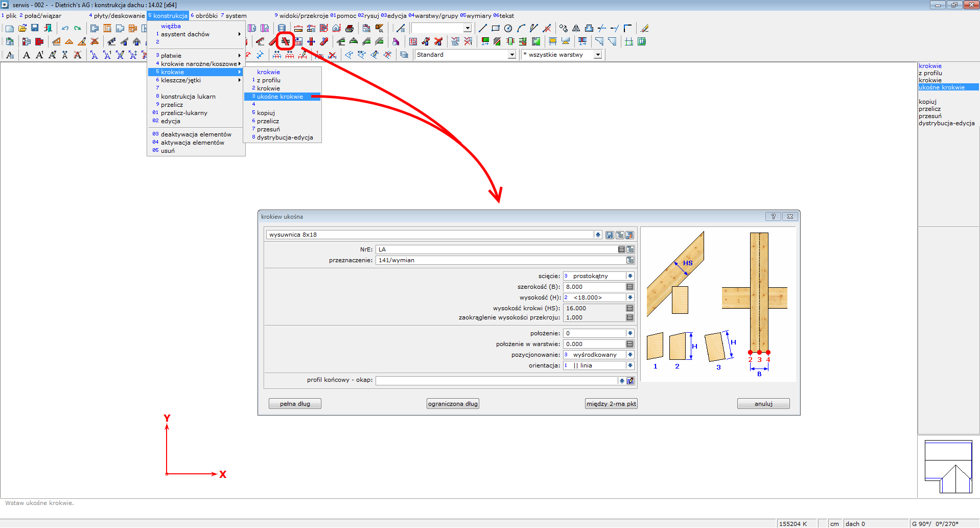Expand the Standard style dropdown
Image resolution: width=980 pixels, height=528 pixels.
pos(511,55)
